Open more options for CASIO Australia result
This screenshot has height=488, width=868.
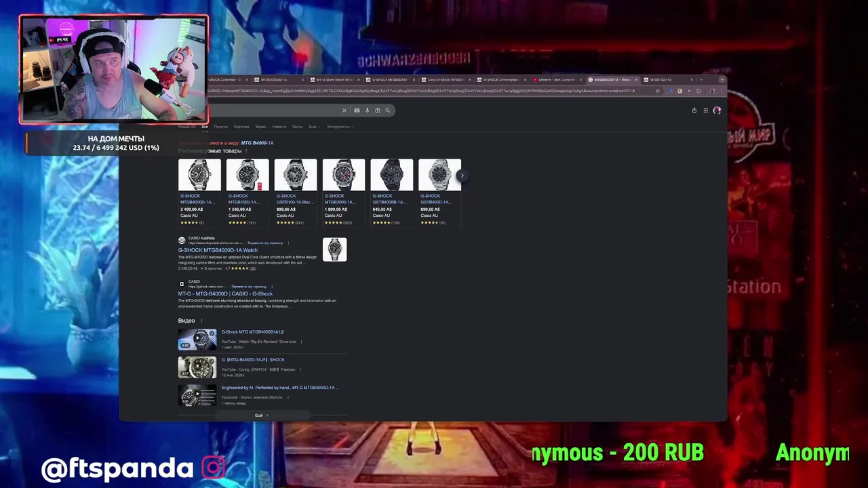click(288, 243)
